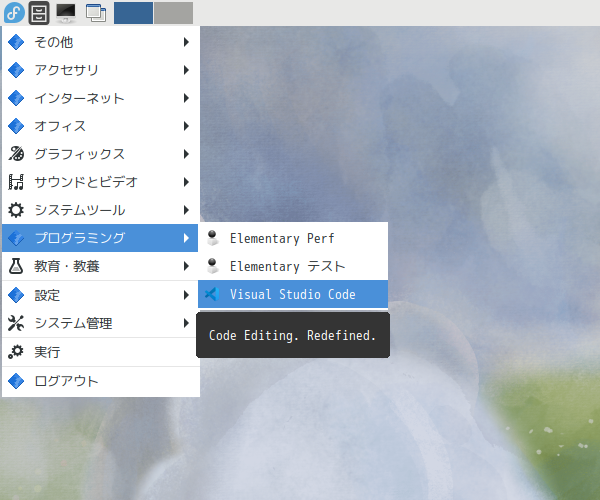
Task: Click the gears 実行 icon
Action: coord(16,352)
